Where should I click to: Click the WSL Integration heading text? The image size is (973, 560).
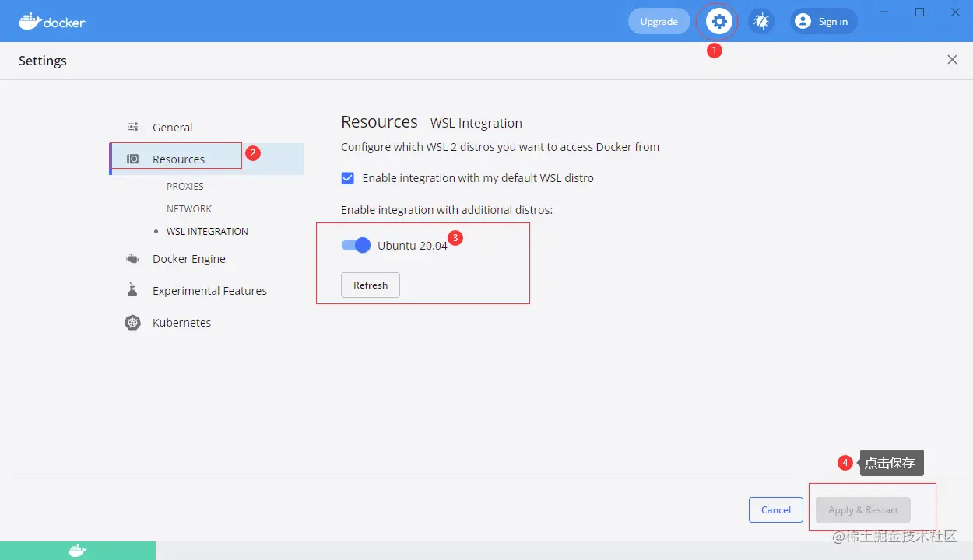[476, 123]
